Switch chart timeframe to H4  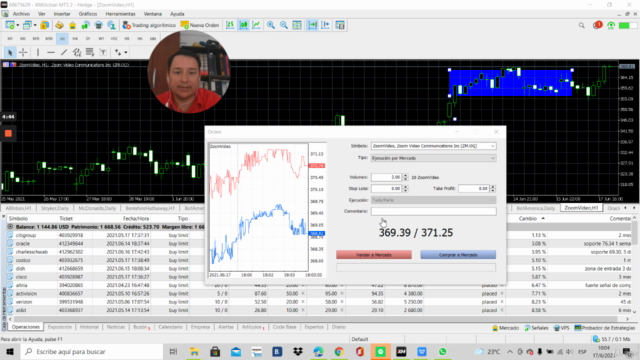(x=75, y=39)
